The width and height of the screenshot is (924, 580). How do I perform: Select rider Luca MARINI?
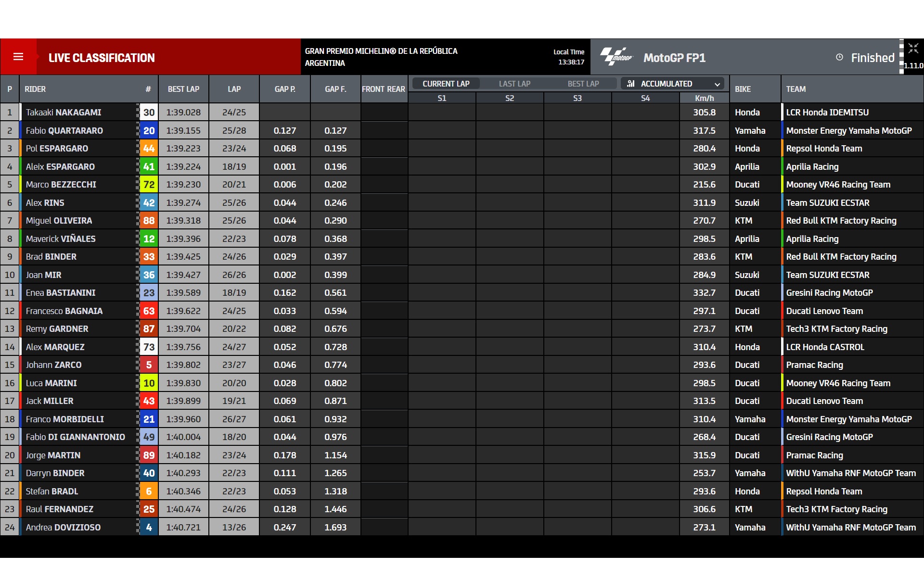[51, 383]
